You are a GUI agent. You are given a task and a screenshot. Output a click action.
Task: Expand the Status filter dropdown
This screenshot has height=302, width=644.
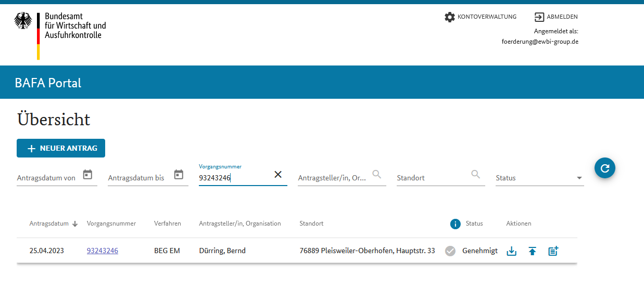point(579,178)
